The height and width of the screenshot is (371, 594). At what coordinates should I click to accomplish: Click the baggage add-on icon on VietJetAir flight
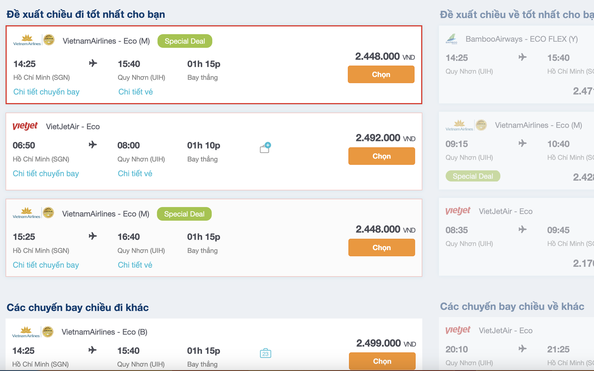click(x=265, y=148)
